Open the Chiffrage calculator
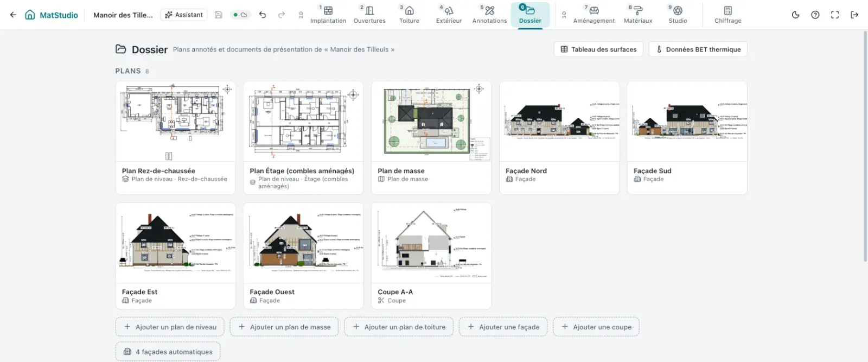Viewport: 868px width, 362px height. (x=728, y=15)
